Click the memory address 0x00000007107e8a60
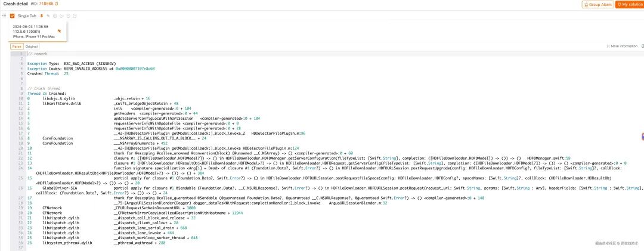 click(x=135, y=69)
